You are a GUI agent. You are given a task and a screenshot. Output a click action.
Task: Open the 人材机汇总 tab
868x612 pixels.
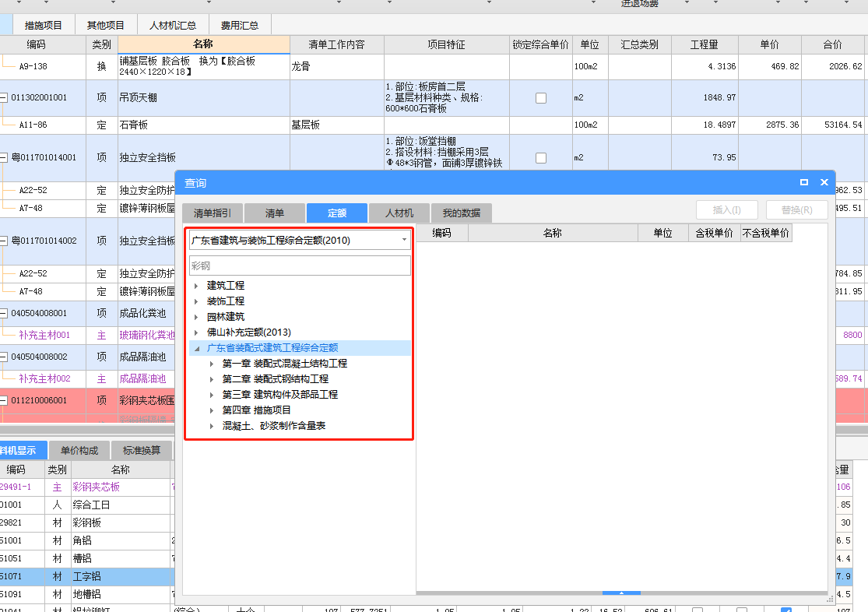(173, 26)
